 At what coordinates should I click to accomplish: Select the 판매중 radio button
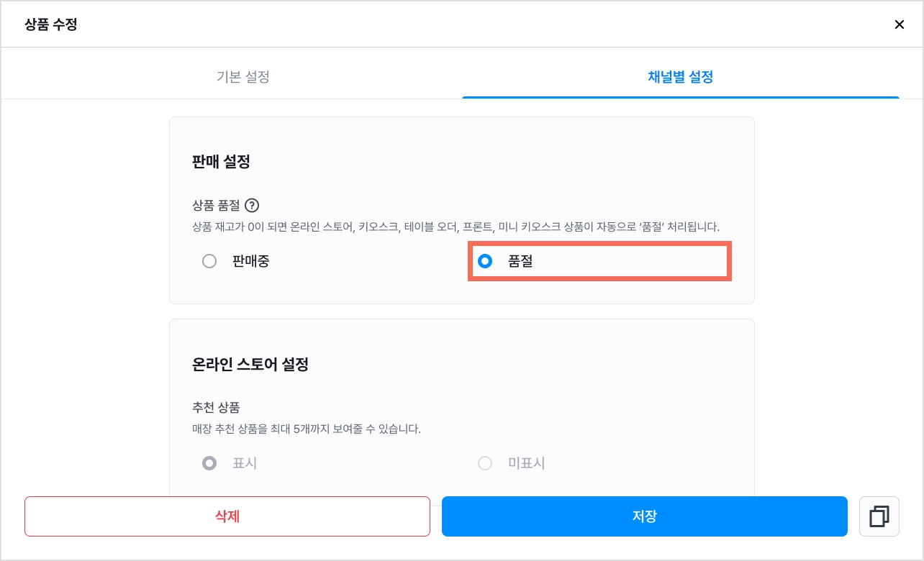tap(209, 261)
